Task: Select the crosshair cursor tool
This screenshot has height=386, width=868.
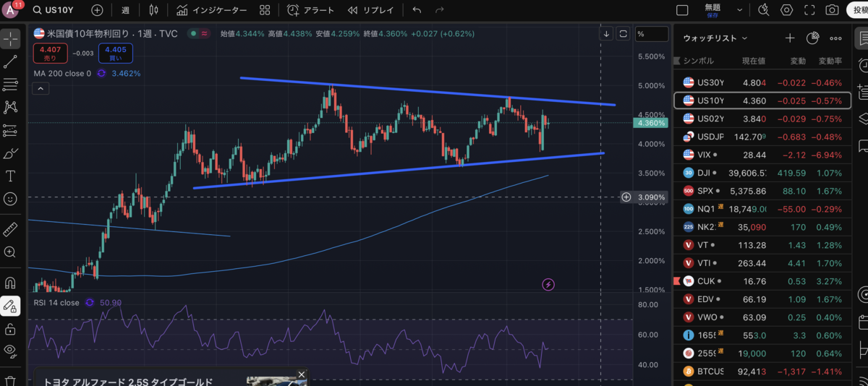Action: (x=10, y=39)
